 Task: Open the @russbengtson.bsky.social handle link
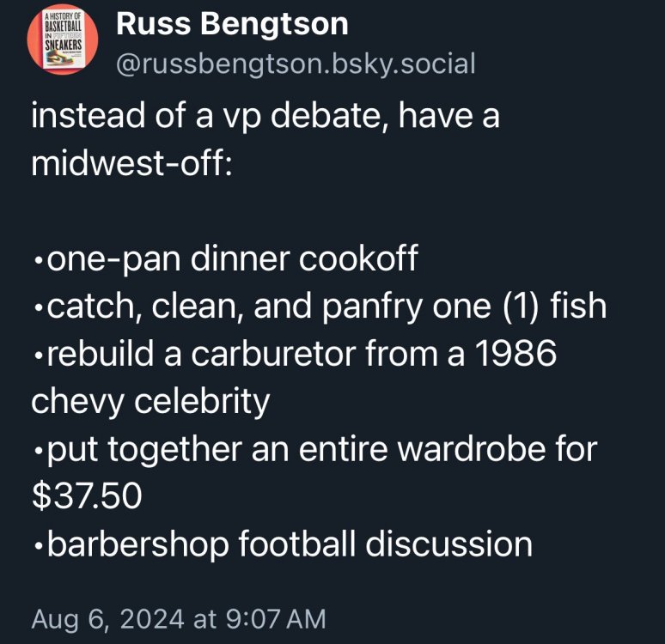pos(295,63)
